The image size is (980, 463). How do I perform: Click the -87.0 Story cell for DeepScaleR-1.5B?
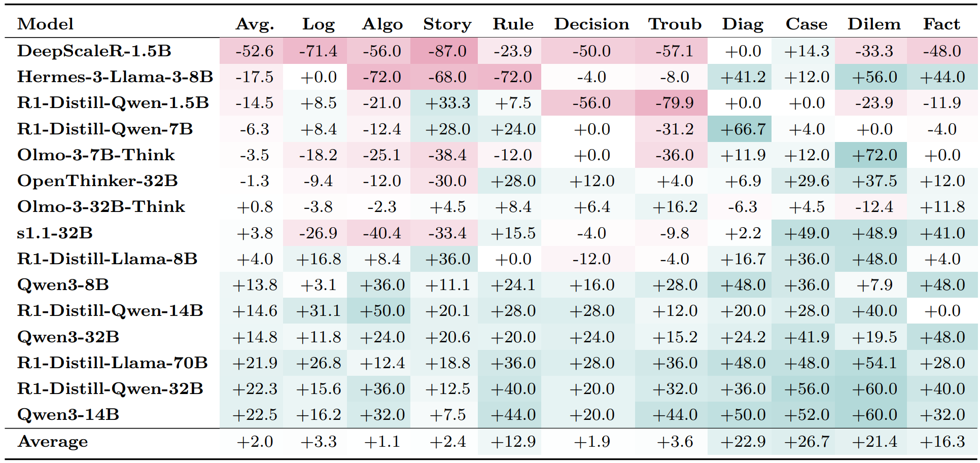click(x=447, y=51)
